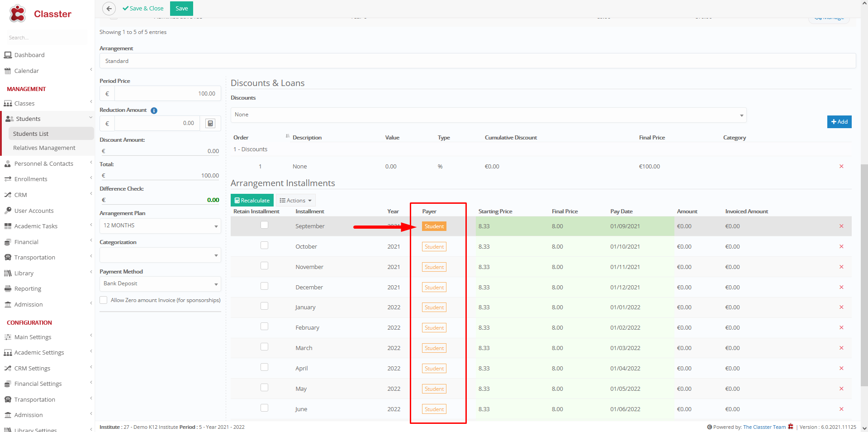Screen dimensions: 868x432
Task: Check Retain Installment for February
Action: [265, 326]
